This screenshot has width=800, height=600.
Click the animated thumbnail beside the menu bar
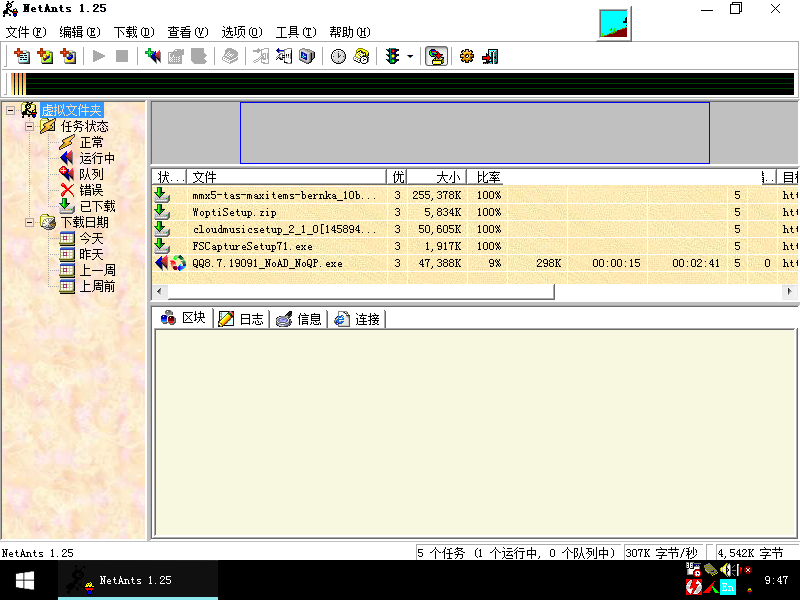pyautogui.click(x=614, y=23)
